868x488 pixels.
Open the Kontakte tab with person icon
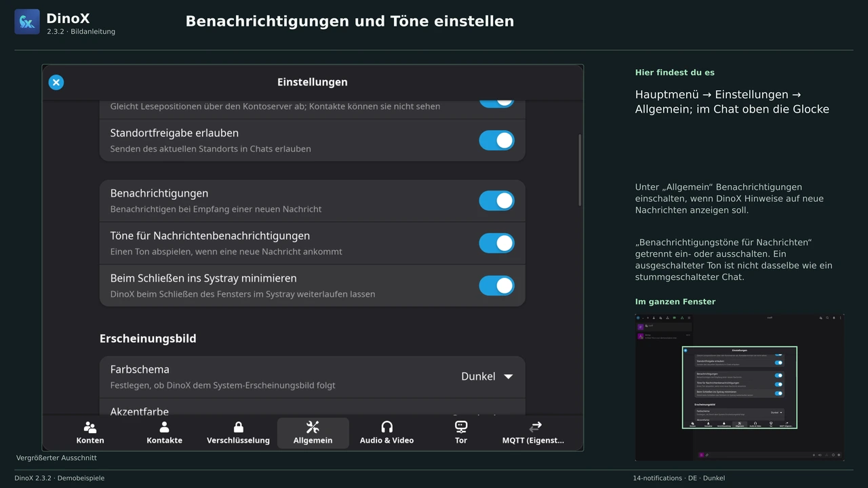click(x=164, y=433)
